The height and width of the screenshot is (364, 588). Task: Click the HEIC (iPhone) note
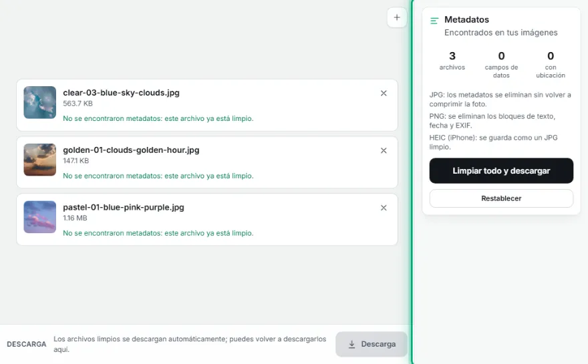(x=494, y=142)
